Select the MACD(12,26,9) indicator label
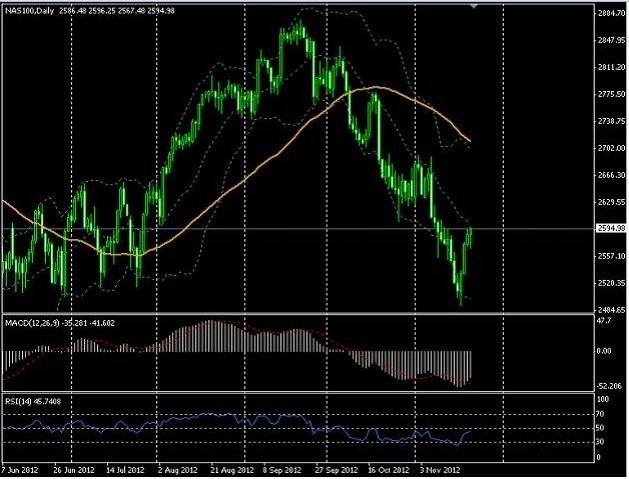Viewport: 629px width, 479px height. point(32,323)
